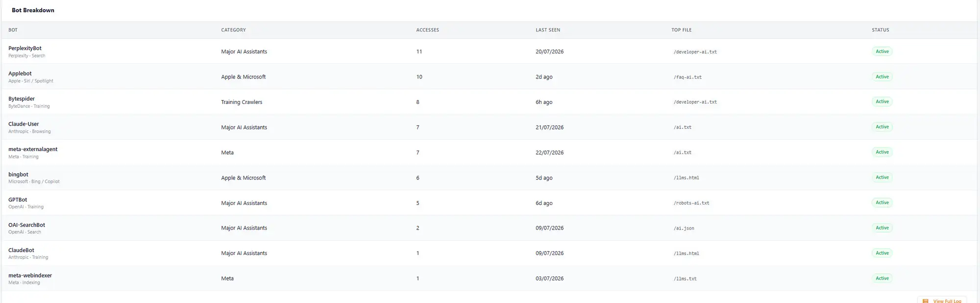The width and height of the screenshot is (980, 303).
Task: Select the meta-webindexer row name
Action: coord(30,276)
